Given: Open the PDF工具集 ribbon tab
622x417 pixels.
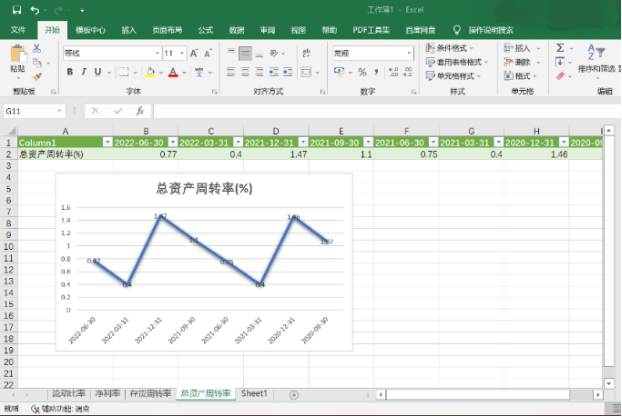Looking at the screenshot, I should click(x=371, y=30).
